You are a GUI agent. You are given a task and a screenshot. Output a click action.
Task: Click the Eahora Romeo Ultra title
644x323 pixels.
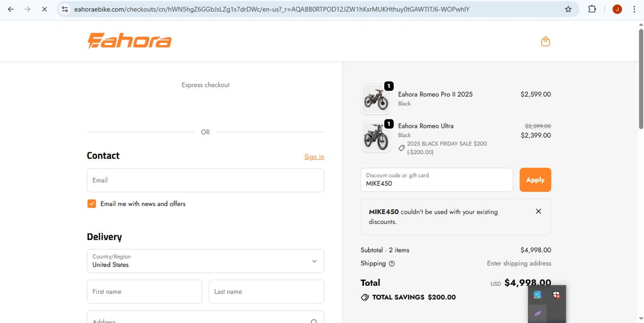pyautogui.click(x=426, y=126)
